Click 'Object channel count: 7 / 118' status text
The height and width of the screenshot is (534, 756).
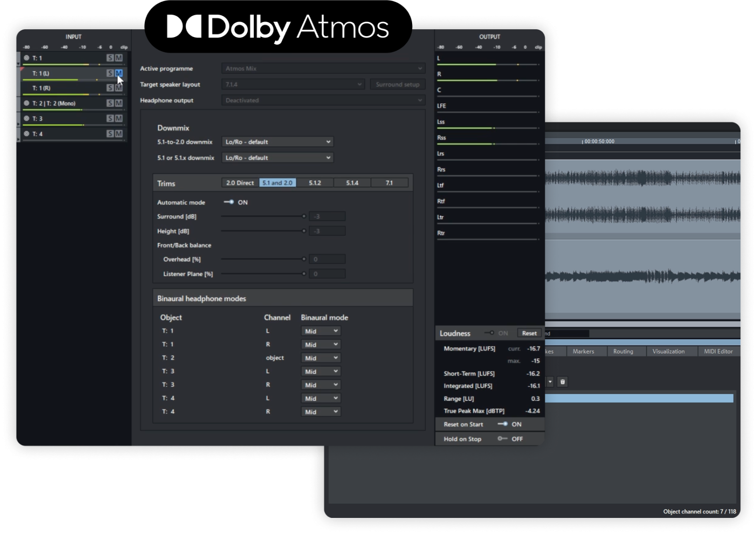pyautogui.click(x=699, y=512)
